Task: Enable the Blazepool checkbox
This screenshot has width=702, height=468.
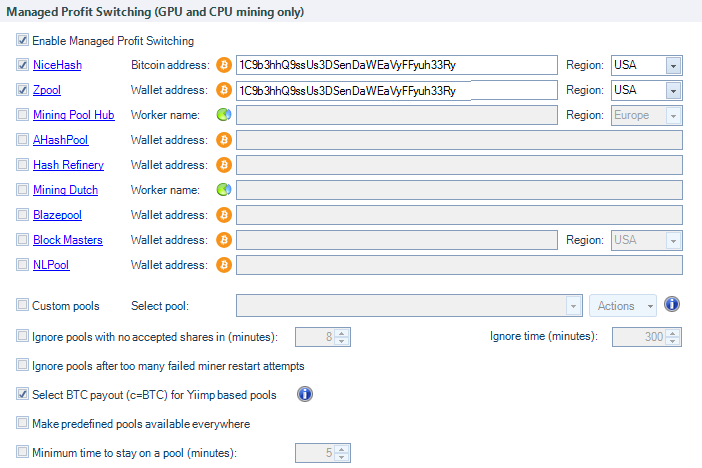Action: point(22,215)
